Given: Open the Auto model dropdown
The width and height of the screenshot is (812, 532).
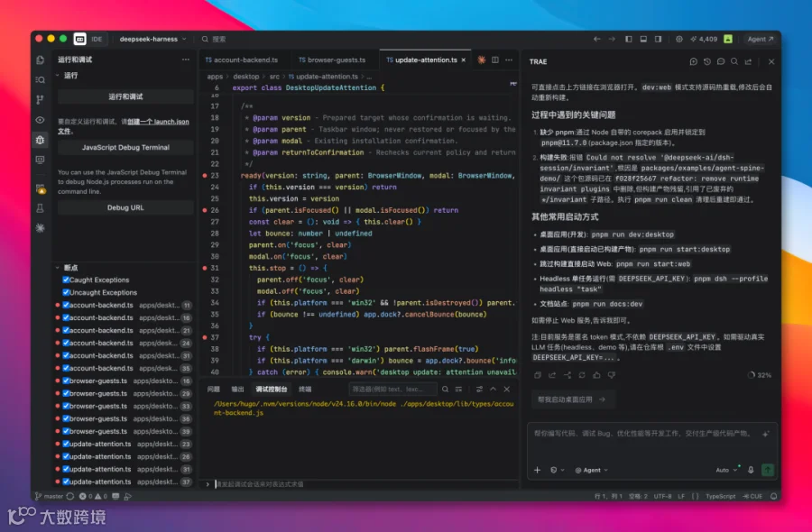Looking at the screenshot, I should pos(726,470).
